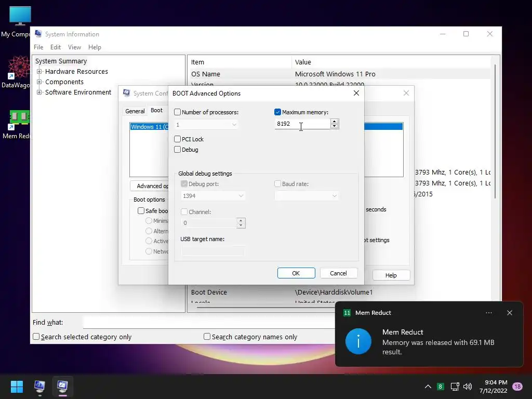Dismiss the Mem Reduct notification
Image resolution: width=532 pixels, height=399 pixels.
(510, 313)
